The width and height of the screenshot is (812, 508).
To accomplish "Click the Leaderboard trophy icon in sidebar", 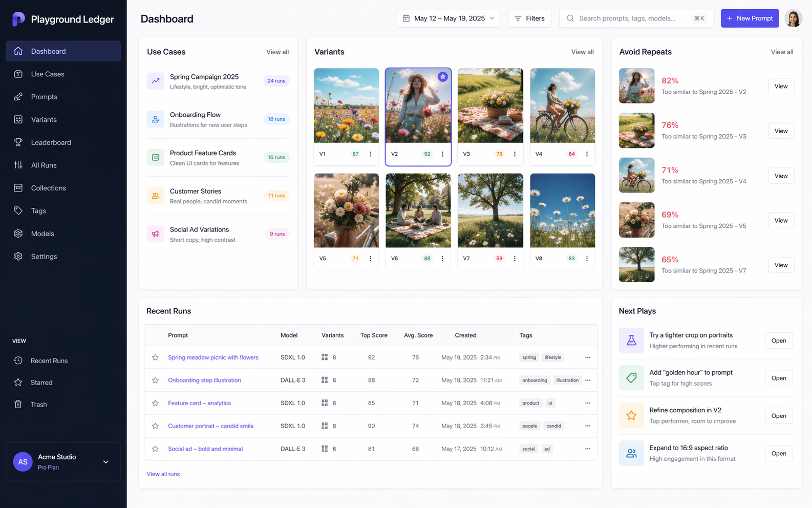I will click(18, 142).
